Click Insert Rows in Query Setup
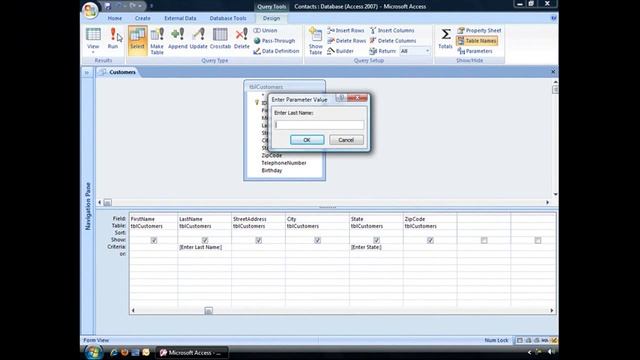 346,30
